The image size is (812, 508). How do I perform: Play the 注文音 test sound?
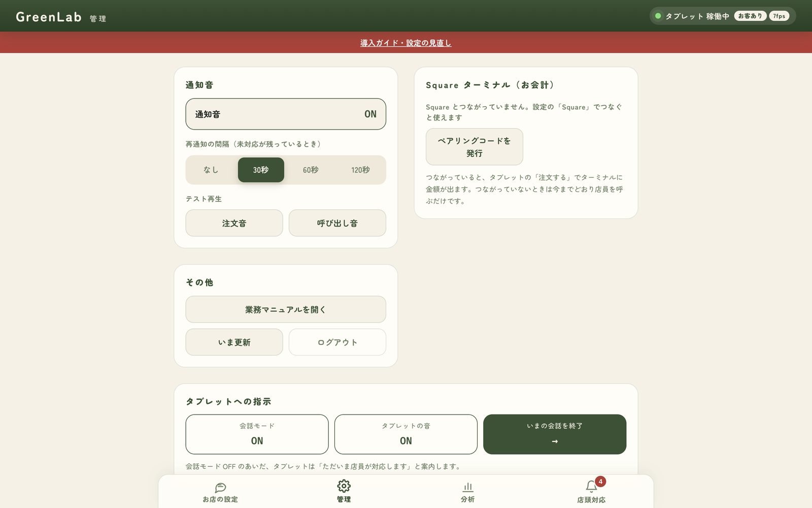point(234,223)
